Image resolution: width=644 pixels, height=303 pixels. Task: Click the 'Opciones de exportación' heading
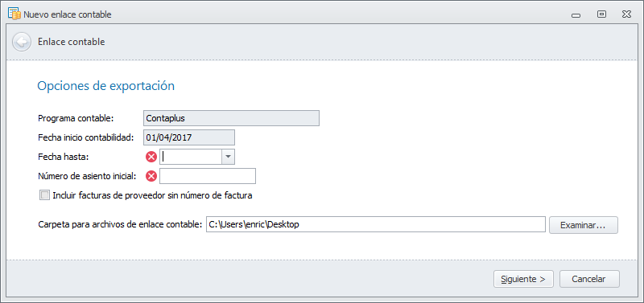tap(106, 86)
